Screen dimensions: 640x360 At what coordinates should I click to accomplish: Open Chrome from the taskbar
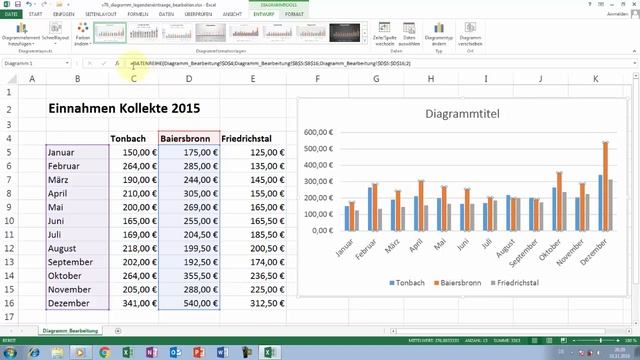point(104,352)
